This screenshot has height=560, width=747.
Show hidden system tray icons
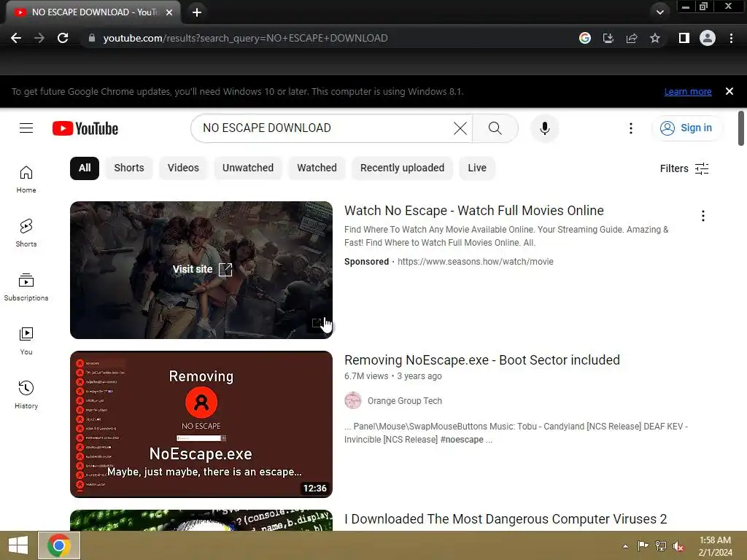(625, 546)
